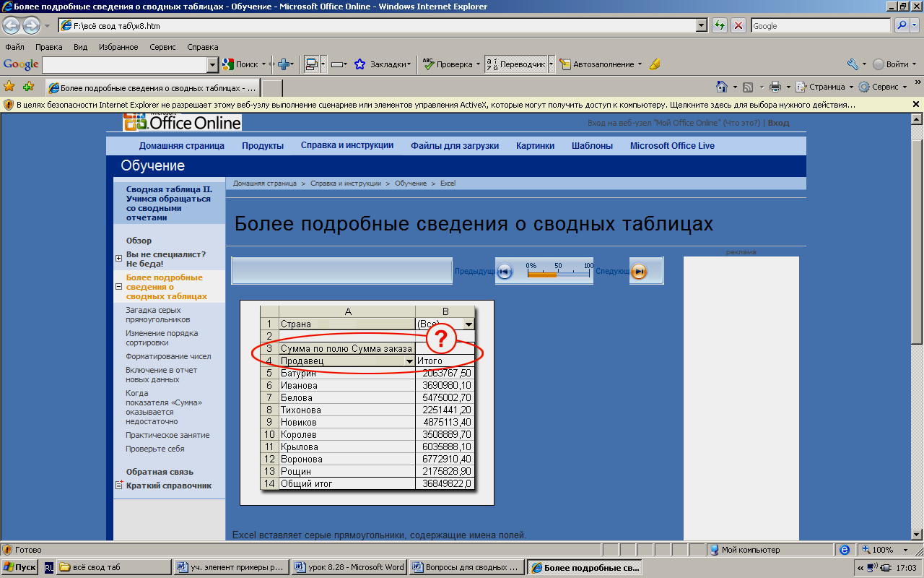
Task: Collapse 'Более подробные сведения' section
Action: click(x=119, y=287)
